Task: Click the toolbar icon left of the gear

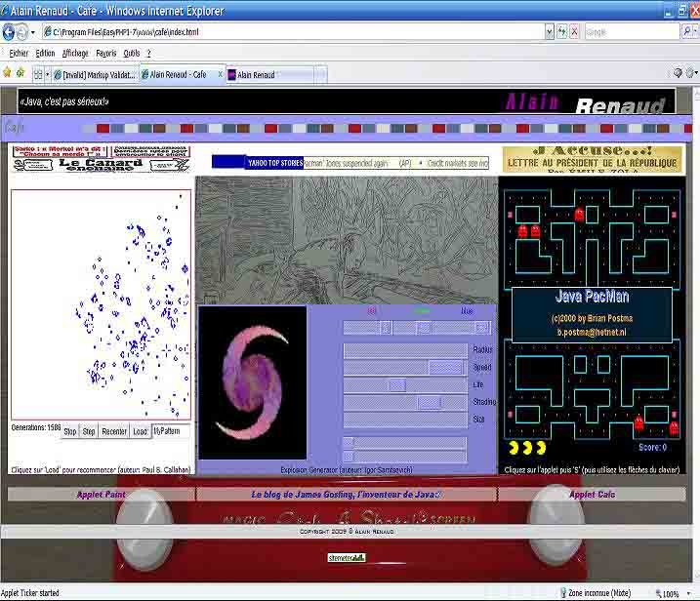Action: (678, 73)
